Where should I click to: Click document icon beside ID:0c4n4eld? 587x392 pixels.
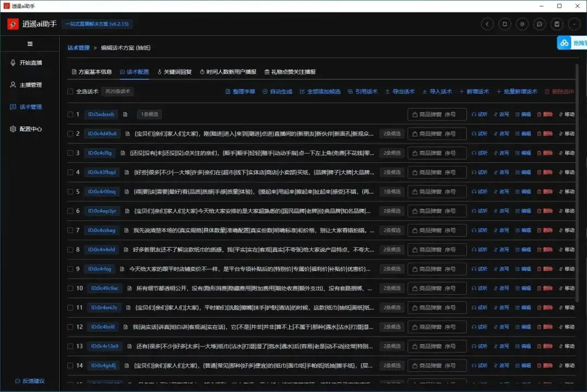pyautogui.click(x=126, y=250)
